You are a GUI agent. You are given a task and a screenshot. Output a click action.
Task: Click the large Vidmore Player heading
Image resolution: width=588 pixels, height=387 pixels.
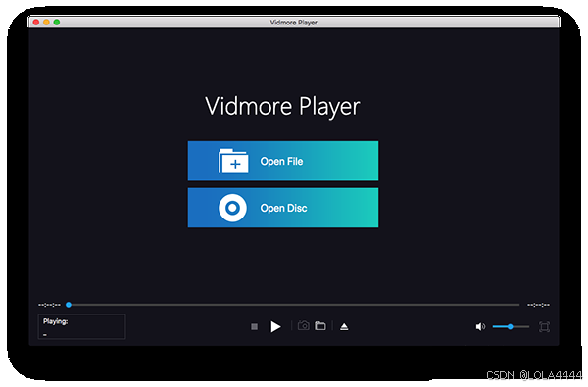[x=282, y=107]
